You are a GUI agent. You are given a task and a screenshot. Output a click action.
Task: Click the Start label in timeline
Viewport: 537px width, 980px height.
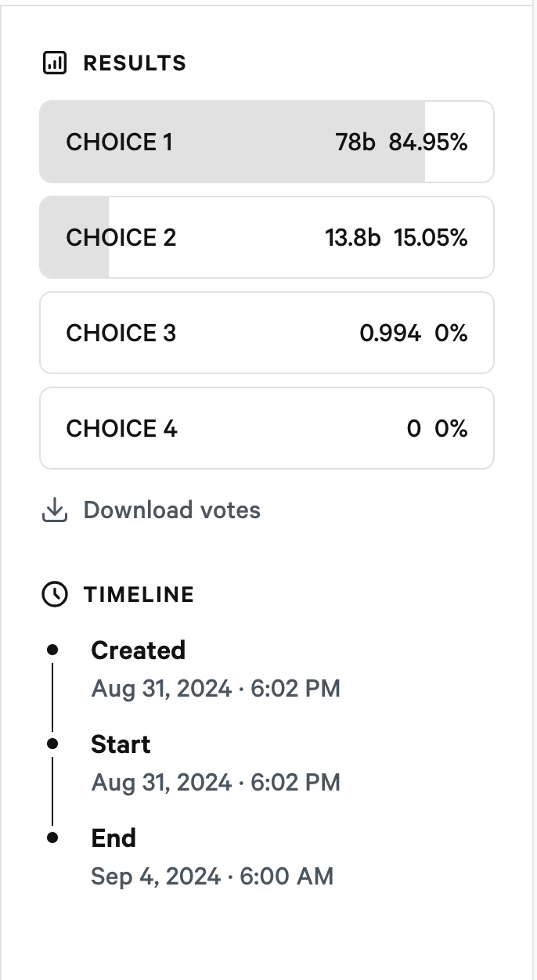tap(121, 744)
